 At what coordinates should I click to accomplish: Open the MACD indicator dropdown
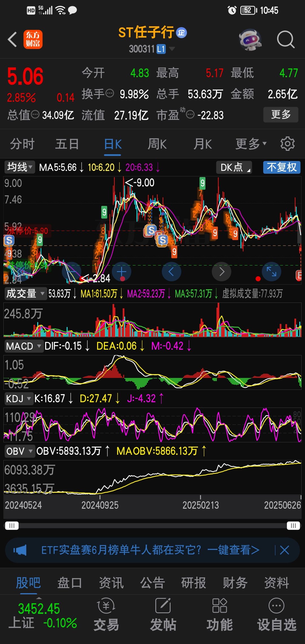pyautogui.click(x=24, y=346)
